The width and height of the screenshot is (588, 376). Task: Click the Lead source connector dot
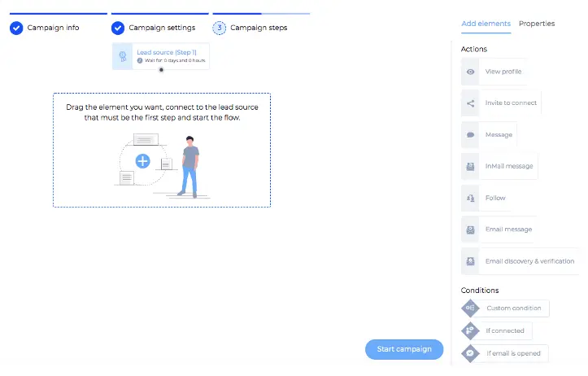click(161, 70)
